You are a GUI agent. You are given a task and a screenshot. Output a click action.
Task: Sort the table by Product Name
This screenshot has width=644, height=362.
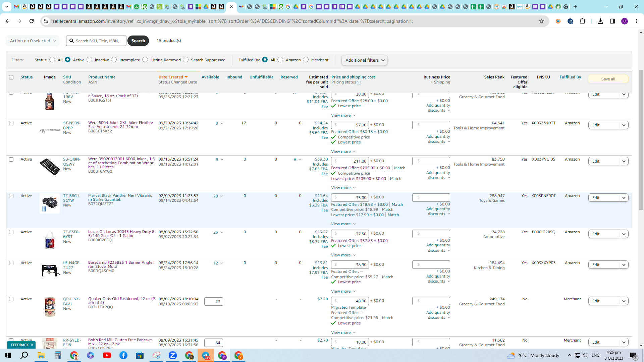point(102,77)
